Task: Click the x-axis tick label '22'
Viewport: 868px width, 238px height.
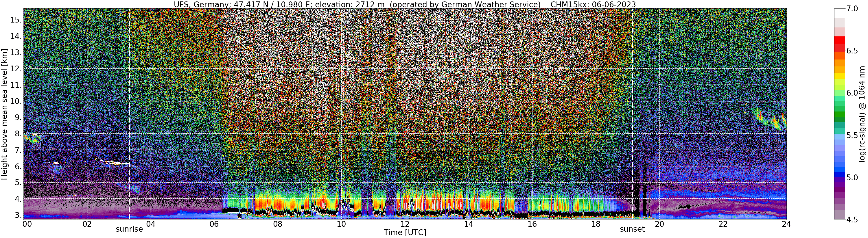Action: 723,224
